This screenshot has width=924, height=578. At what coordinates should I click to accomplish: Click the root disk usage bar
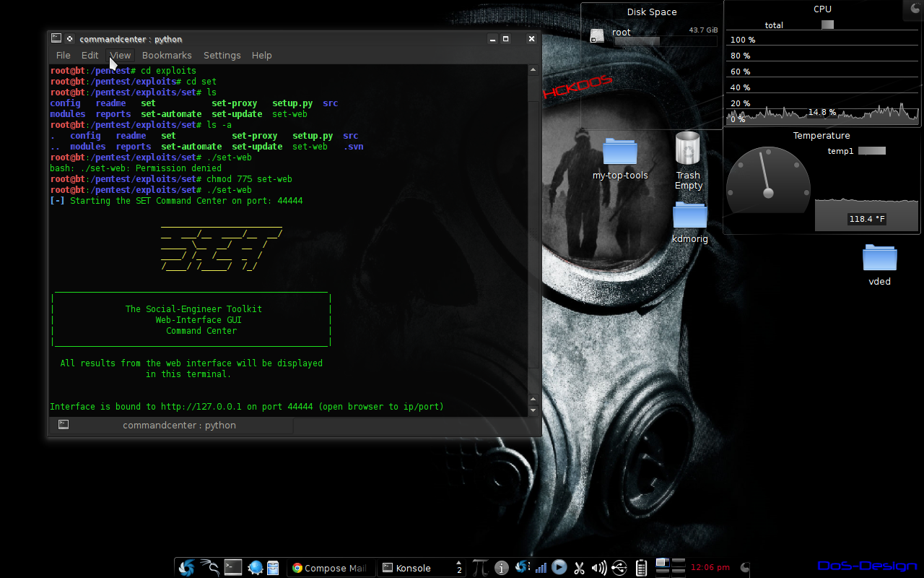tap(666, 42)
